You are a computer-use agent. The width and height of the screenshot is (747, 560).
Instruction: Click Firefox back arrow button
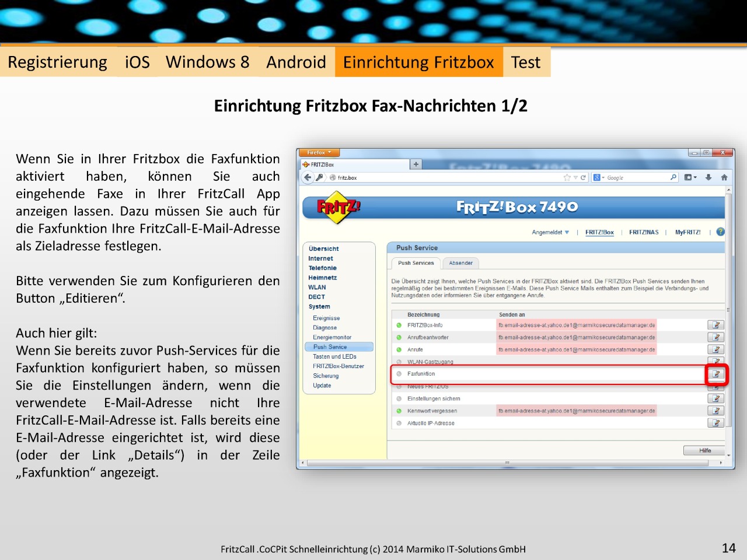(308, 177)
